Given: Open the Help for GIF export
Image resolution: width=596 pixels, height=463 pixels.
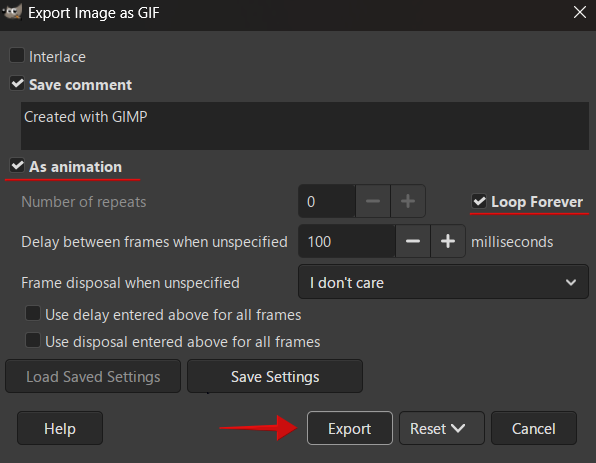Looking at the screenshot, I should (x=60, y=428).
